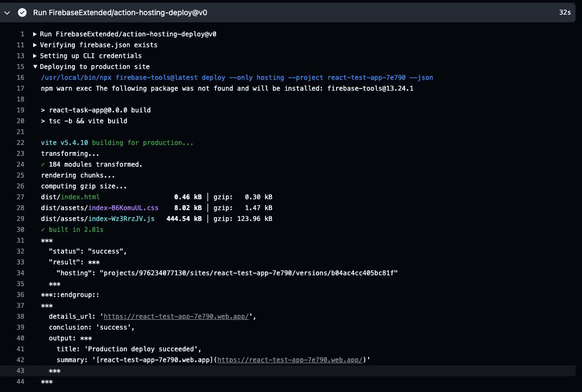Select line number 27

21,197
